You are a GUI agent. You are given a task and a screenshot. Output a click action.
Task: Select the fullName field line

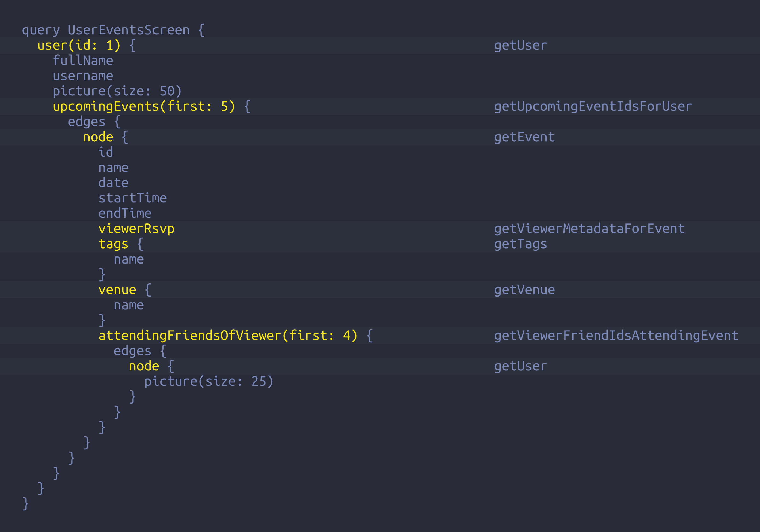83,61
